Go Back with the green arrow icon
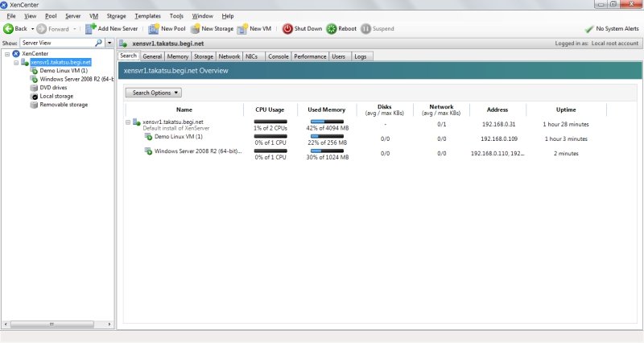This screenshot has width=644, height=343. tap(8, 29)
